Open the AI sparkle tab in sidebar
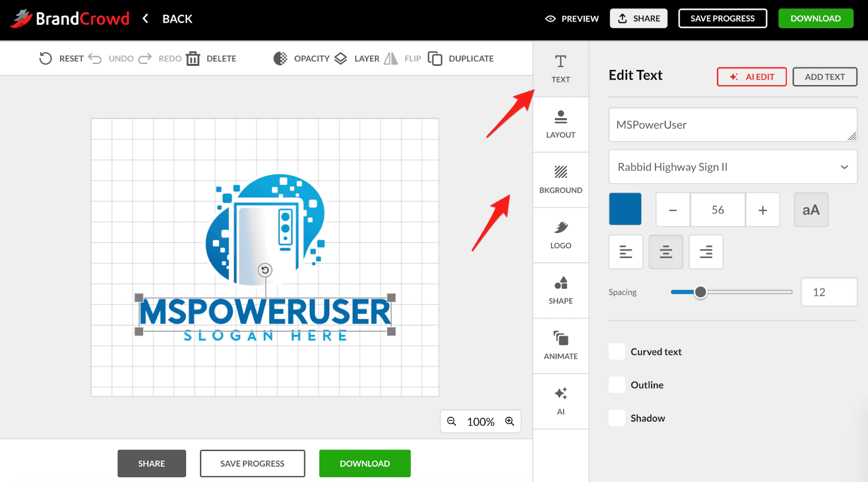 (x=561, y=401)
